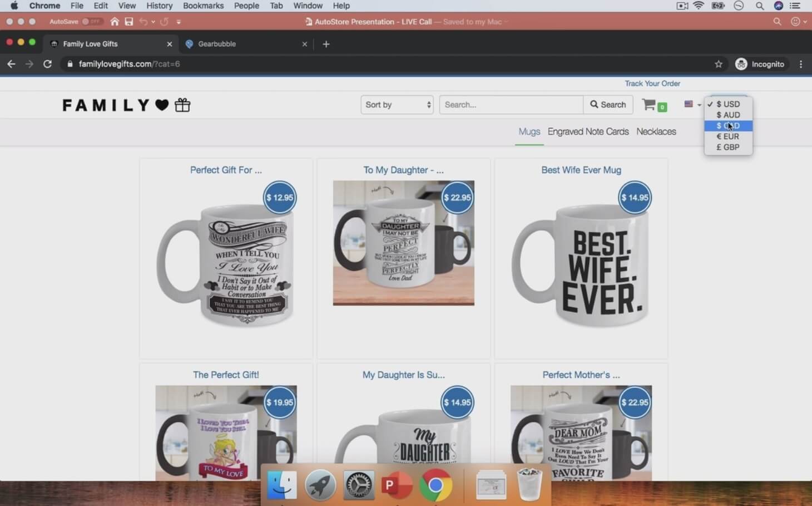Viewport: 812px width, 506px height.
Task: Open a new Chrome tab with plus
Action: click(x=326, y=44)
